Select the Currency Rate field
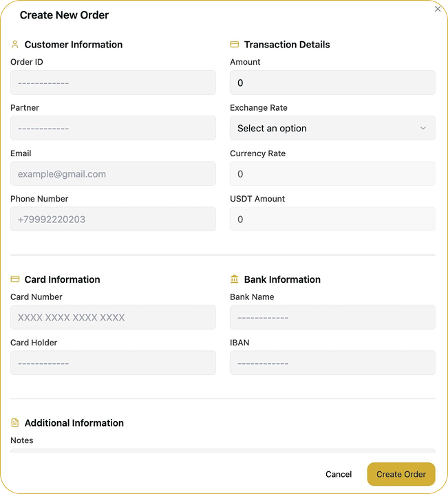 [x=332, y=173]
